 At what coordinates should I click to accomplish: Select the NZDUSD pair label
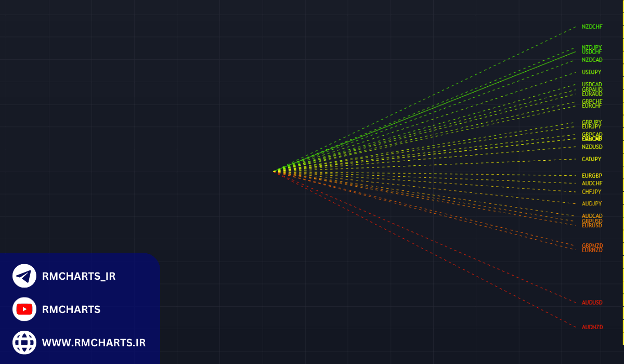click(x=592, y=147)
